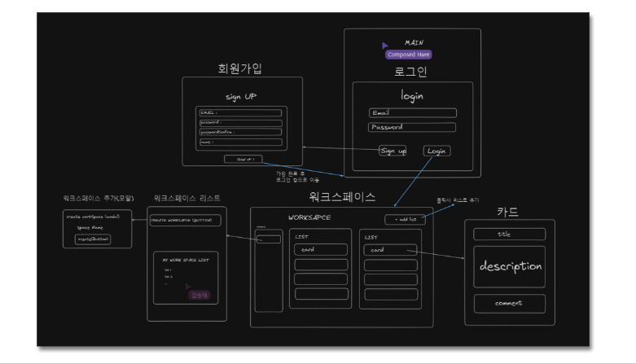This screenshot has height=364, width=636.
Task: Click the 카드 heading
Action: (x=508, y=212)
